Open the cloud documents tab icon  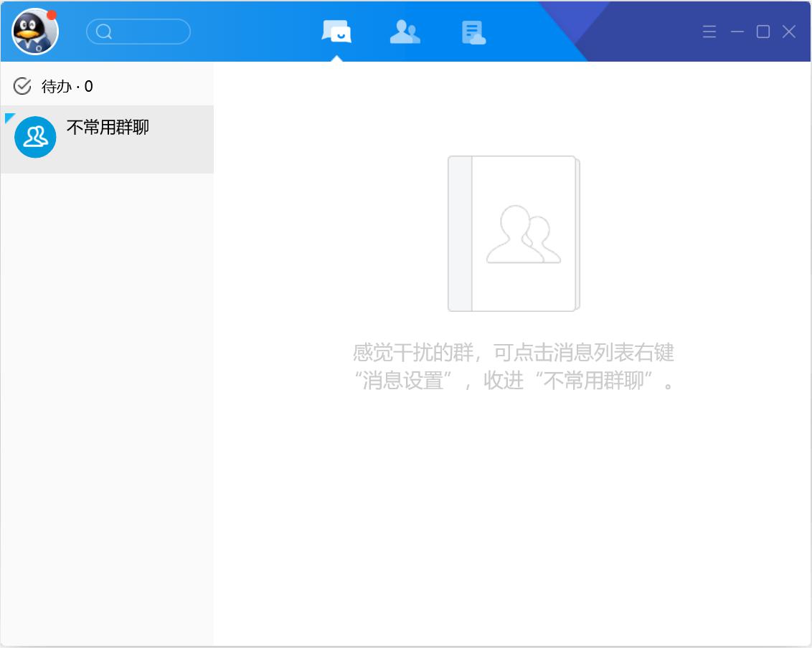point(473,32)
